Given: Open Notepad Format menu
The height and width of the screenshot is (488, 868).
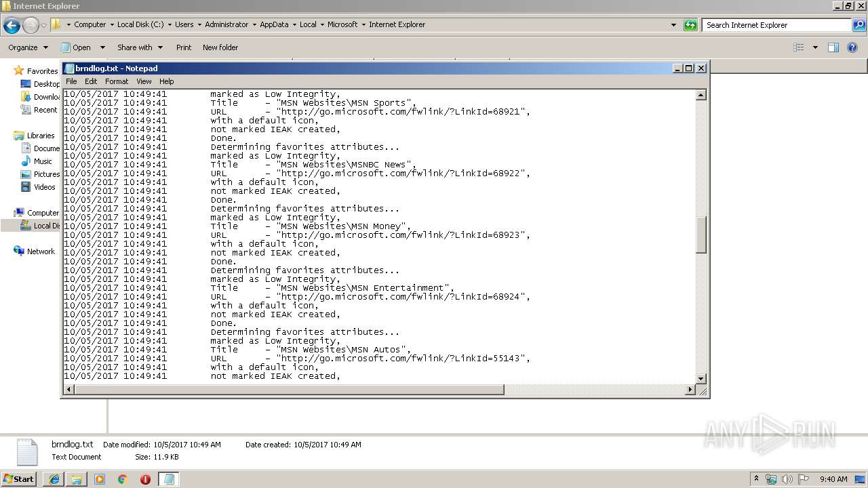Looking at the screenshot, I should pyautogui.click(x=117, y=81).
